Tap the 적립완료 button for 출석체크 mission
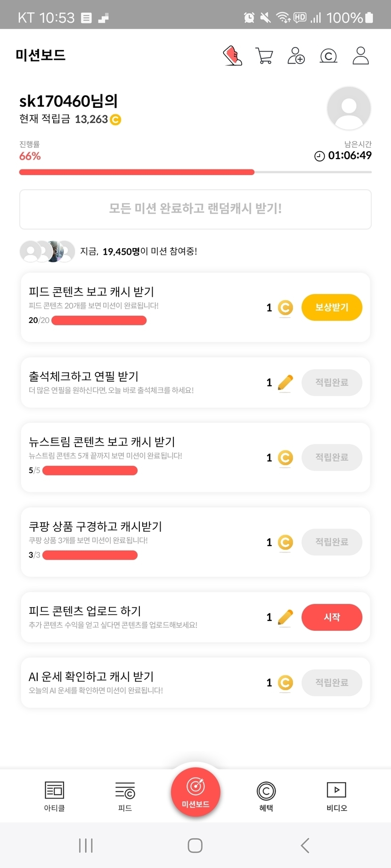The height and width of the screenshot is (868, 391). pos(332,382)
